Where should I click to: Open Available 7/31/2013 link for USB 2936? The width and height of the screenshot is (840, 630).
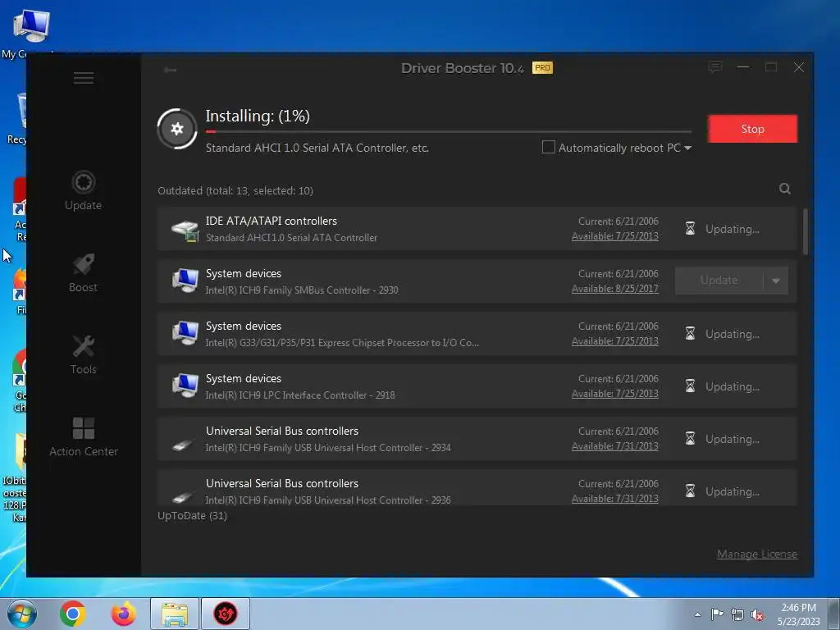point(615,499)
